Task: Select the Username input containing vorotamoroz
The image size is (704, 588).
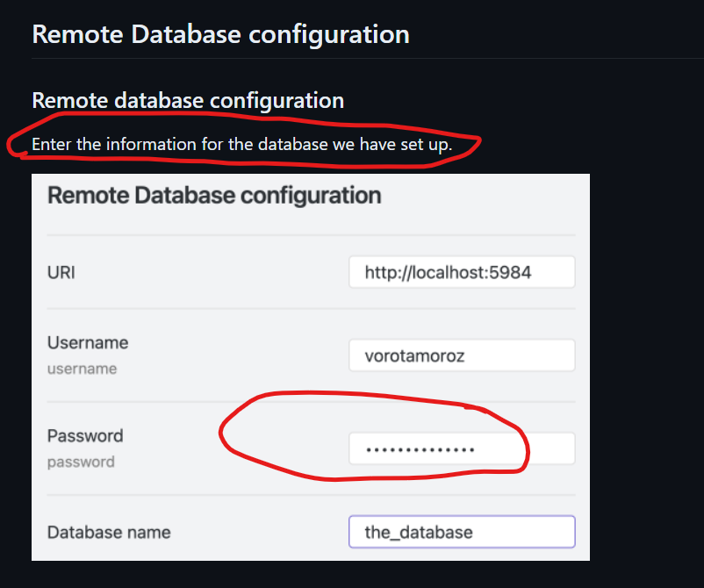Action: pos(462,355)
